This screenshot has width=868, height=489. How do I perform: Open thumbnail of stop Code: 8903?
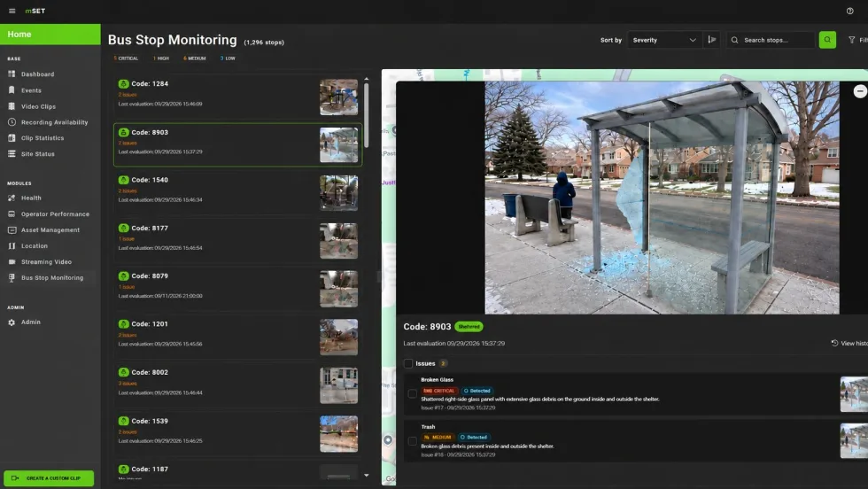tap(338, 145)
